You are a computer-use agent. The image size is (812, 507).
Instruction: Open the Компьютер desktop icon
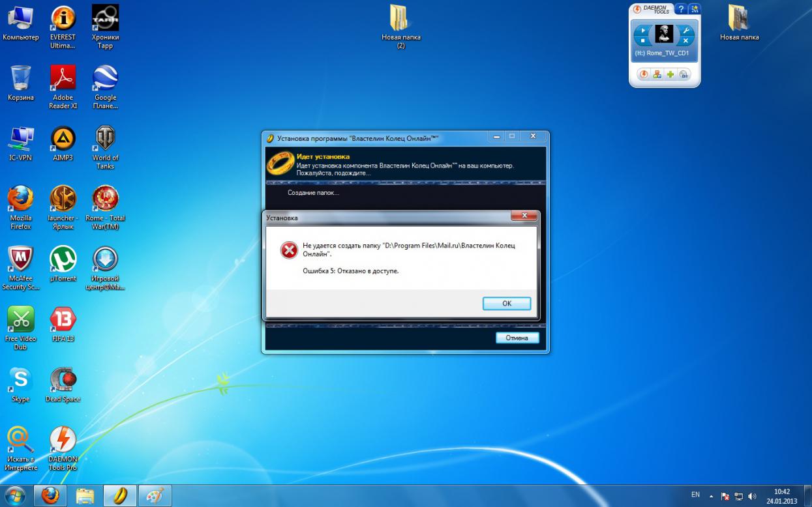pyautogui.click(x=21, y=23)
